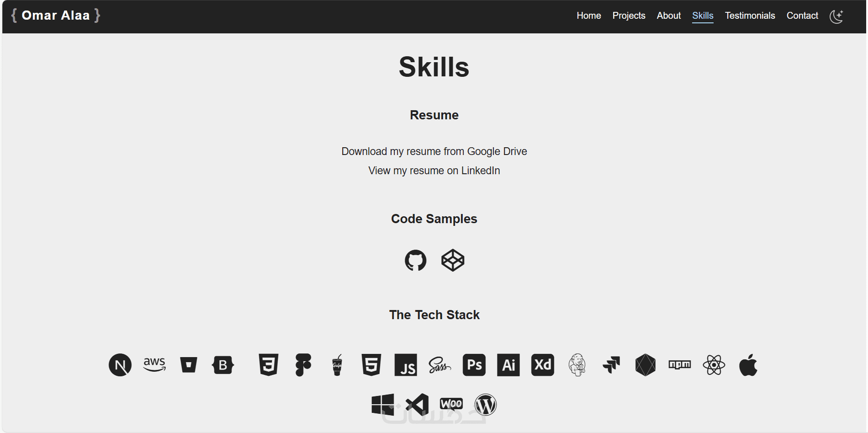868x433 pixels.
Task: Open the Testimonials nav item
Action: (x=750, y=16)
